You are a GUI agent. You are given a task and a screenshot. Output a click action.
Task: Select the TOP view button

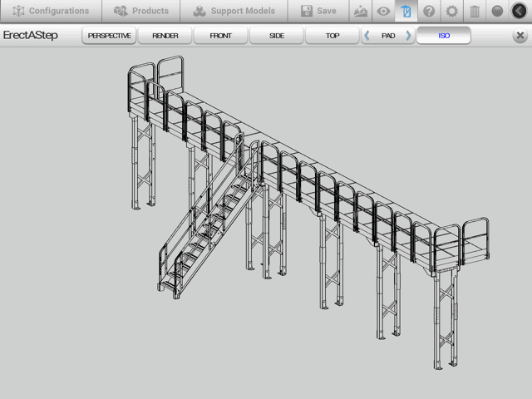332,36
